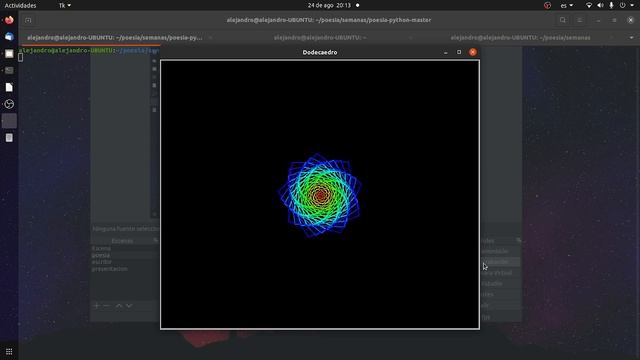Open the clock showing 24 de ago 20:13
640x360 pixels.
[329, 5]
